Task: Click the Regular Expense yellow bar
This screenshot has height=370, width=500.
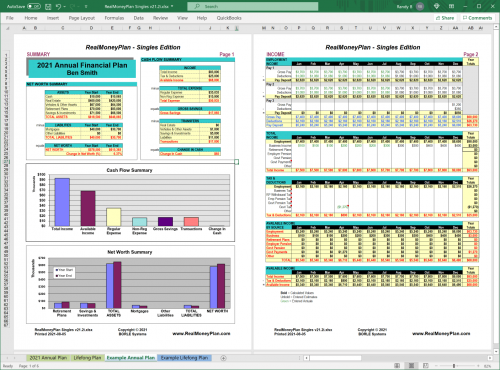Action: click(x=114, y=217)
